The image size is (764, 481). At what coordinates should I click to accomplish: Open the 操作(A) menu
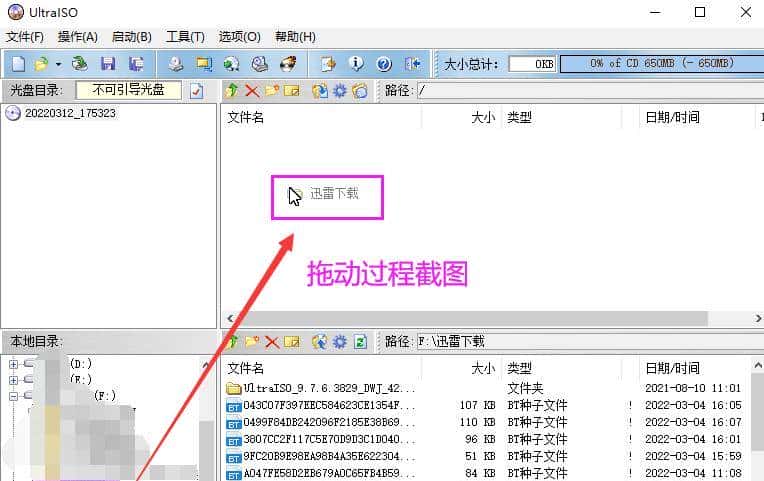(77, 37)
